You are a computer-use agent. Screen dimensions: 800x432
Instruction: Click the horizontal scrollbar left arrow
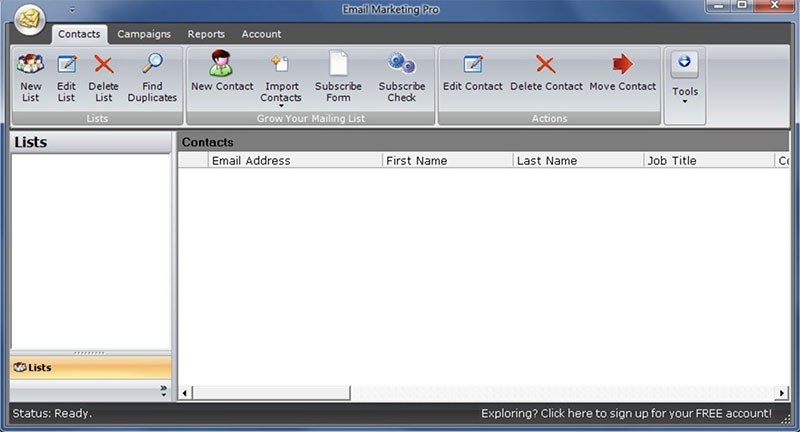(x=185, y=393)
